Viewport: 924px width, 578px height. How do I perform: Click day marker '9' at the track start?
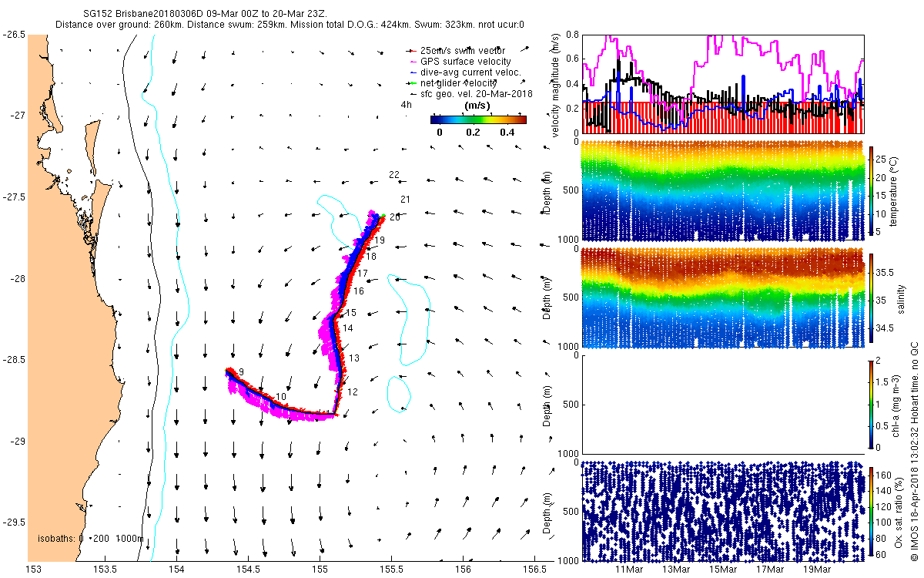click(241, 372)
